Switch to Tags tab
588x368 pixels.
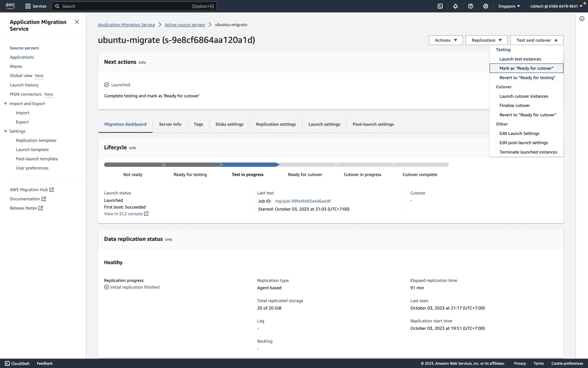(198, 124)
